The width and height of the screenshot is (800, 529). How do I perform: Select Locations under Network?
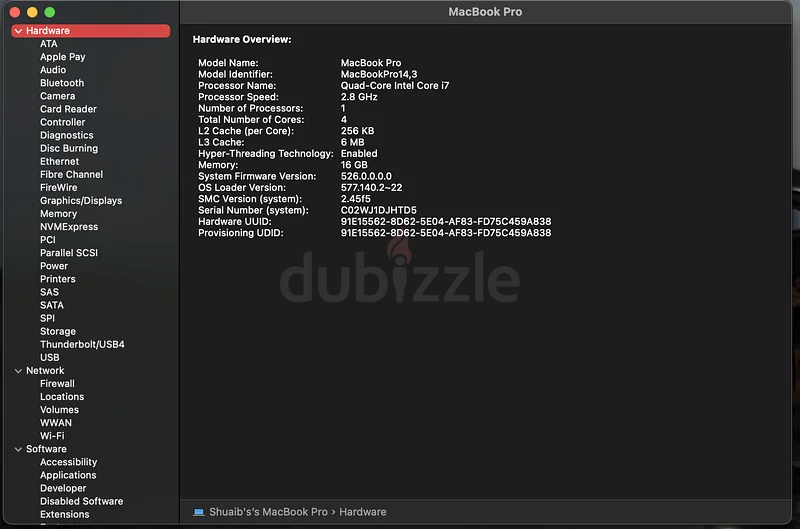62,397
